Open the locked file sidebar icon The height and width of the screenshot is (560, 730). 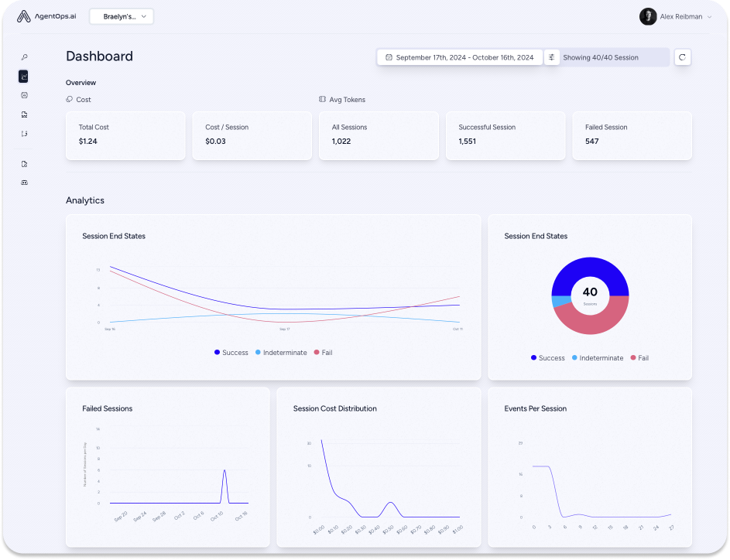coord(24,164)
